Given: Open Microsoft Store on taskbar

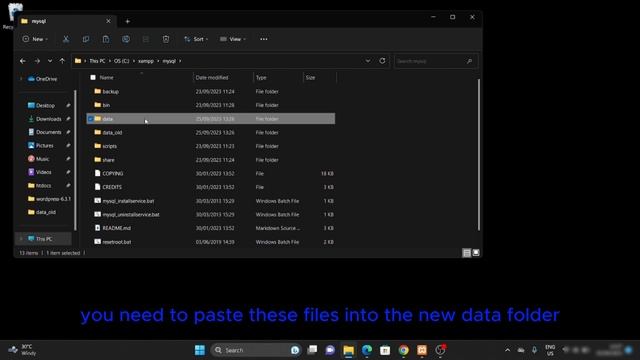Looking at the screenshot, I should pos(385,350).
